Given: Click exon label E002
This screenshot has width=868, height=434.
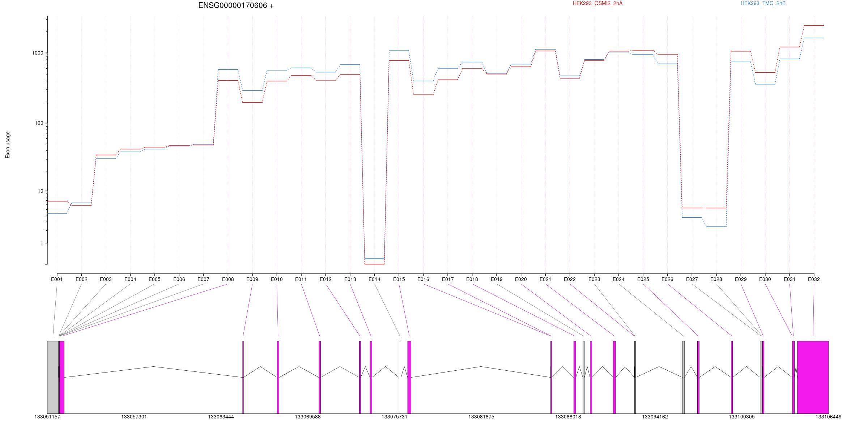Looking at the screenshot, I should tap(81, 279).
